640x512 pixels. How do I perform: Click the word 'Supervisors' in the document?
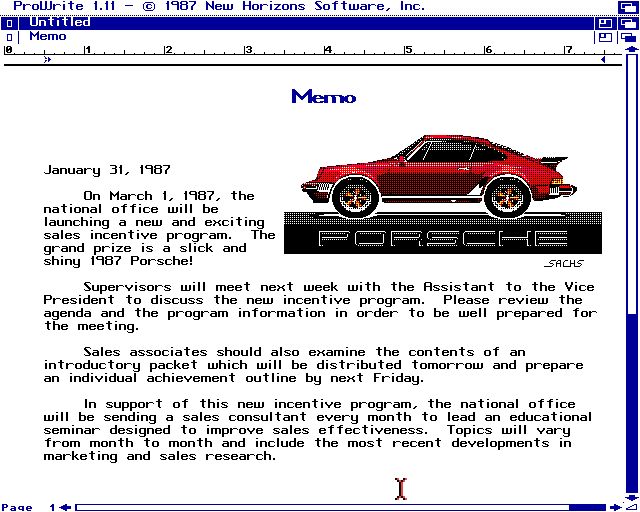(x=127, y=287)
